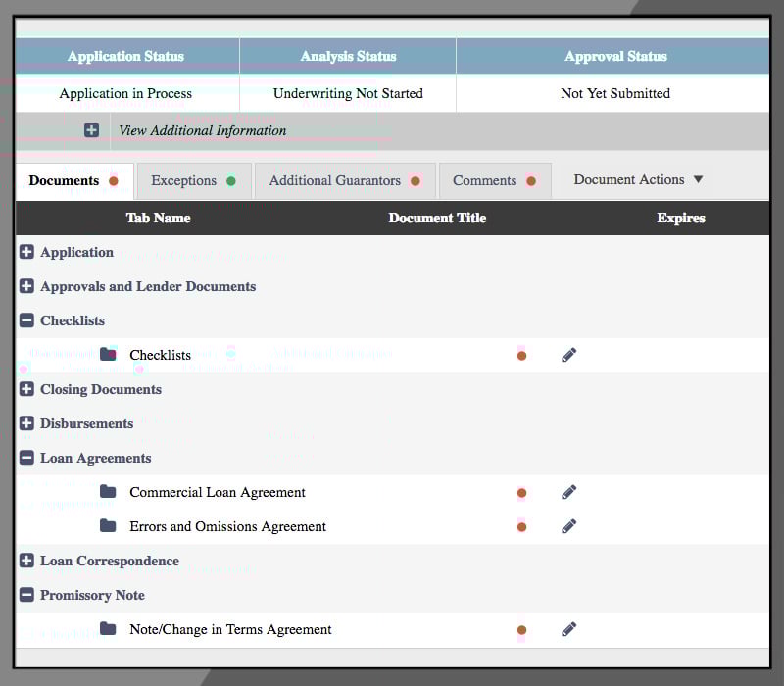This screenshot has width=784, height=686.
Task: Open the Additional Guarantors tab
Action: 344,181
